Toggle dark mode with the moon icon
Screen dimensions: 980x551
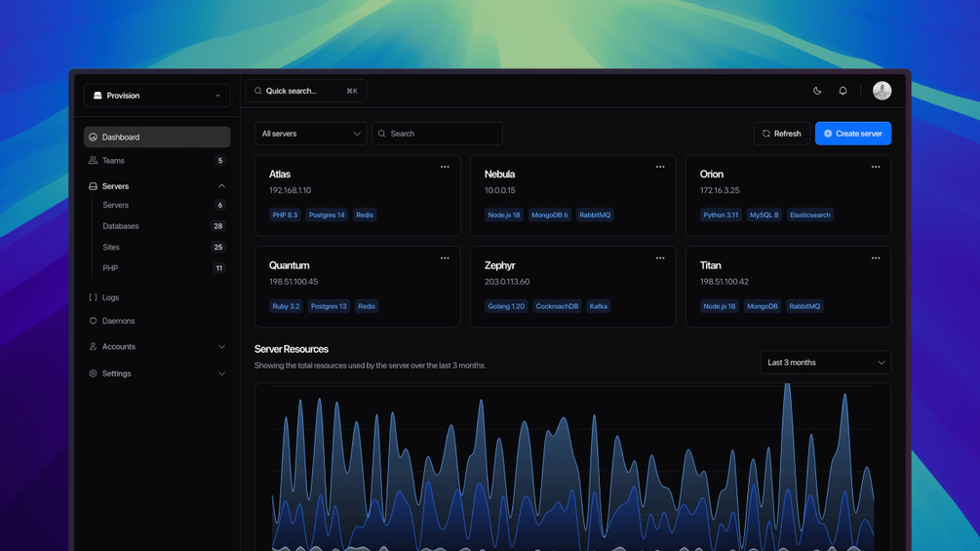pos(817,91)
